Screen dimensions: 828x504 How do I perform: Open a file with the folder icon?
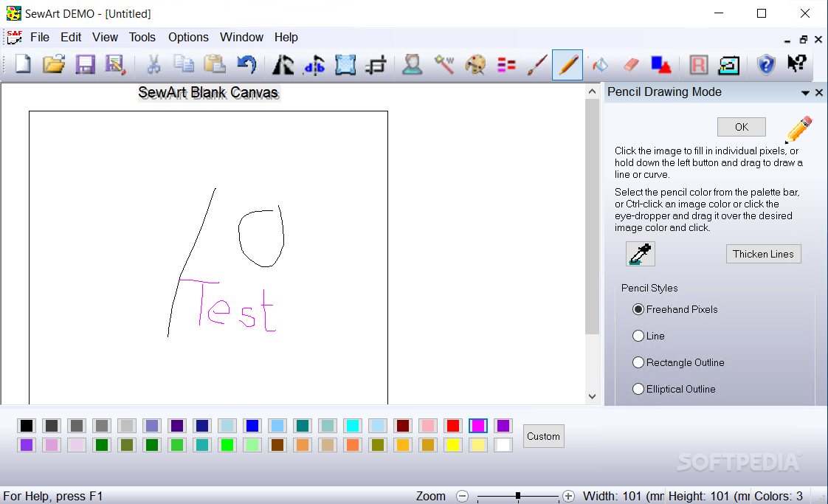(x=53, y=64)
